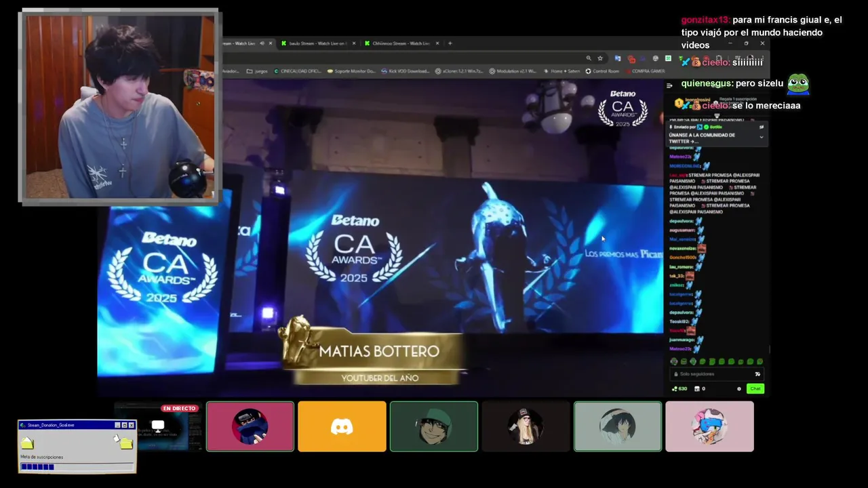The height and width of the screenshot is (488, 868).
Task: Switch to the baulo Stream browser tab
Action: (317, 43)
